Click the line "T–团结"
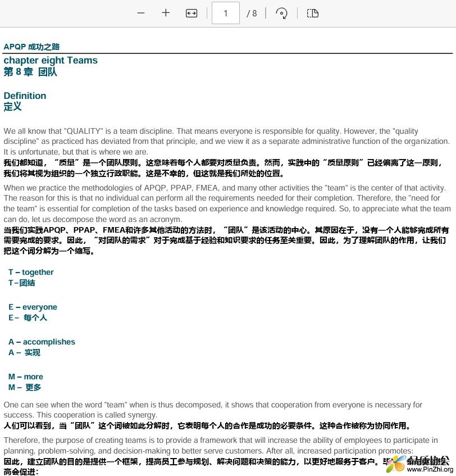This screenshot has width=456, height=476. click(x=21, y=283)
